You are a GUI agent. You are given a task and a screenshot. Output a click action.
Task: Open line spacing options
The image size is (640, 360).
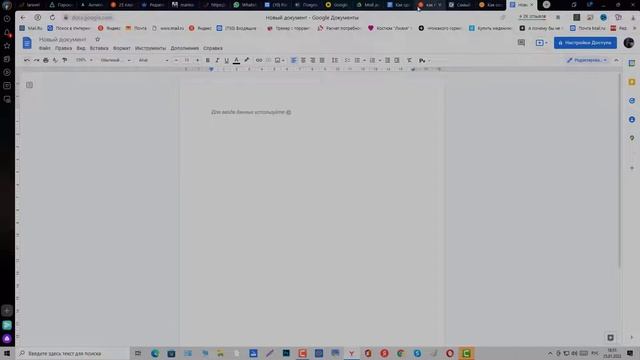pyautogui.click(x=335, y=60)
